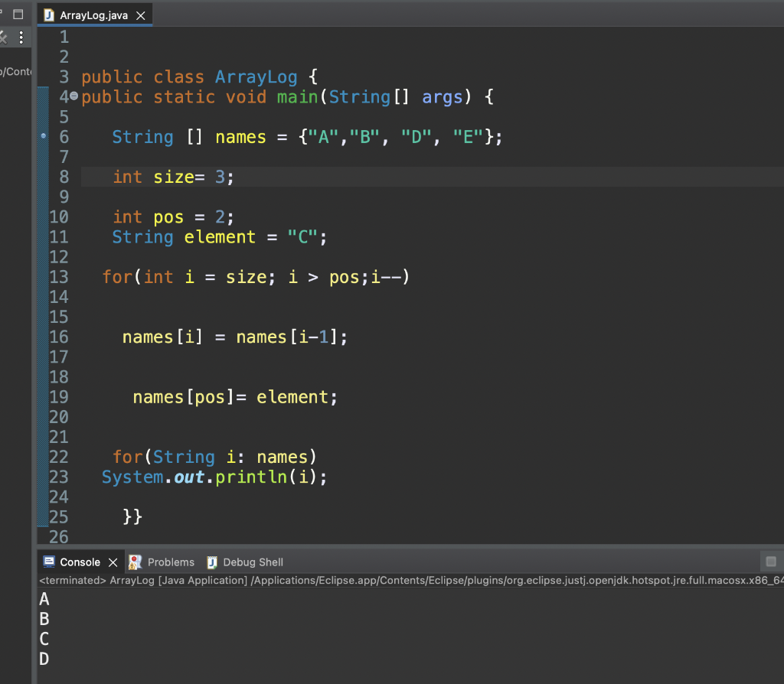
Task: Open the Debug Shell tab
Action: tap(253, 562)
